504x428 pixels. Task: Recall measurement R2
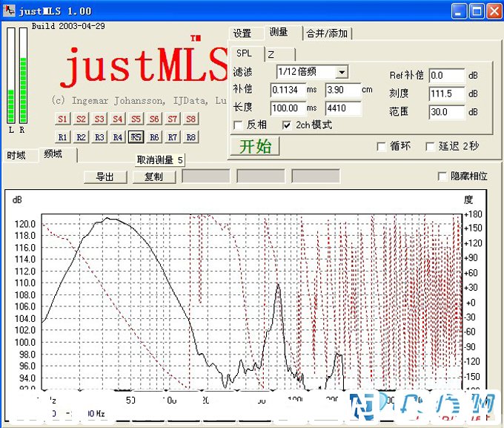point(81,137)
